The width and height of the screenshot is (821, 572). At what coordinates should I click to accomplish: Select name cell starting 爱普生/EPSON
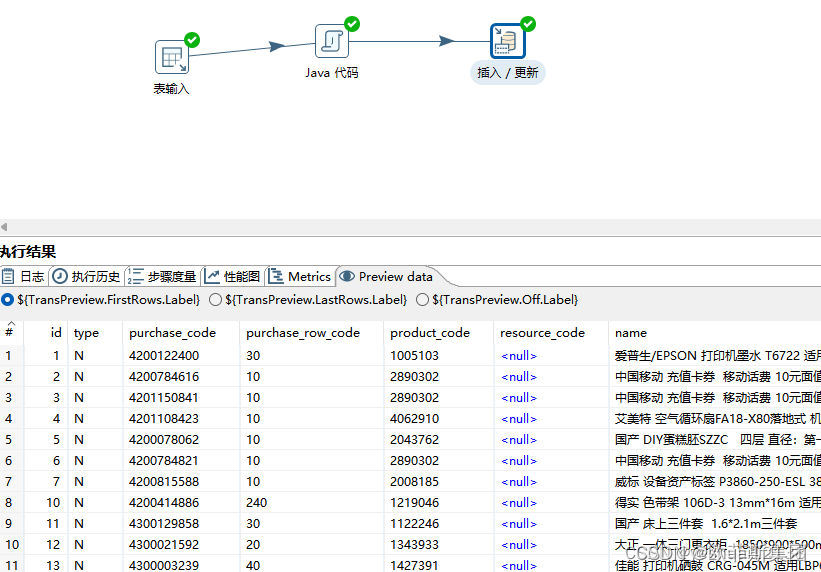(x=717, y=356)
